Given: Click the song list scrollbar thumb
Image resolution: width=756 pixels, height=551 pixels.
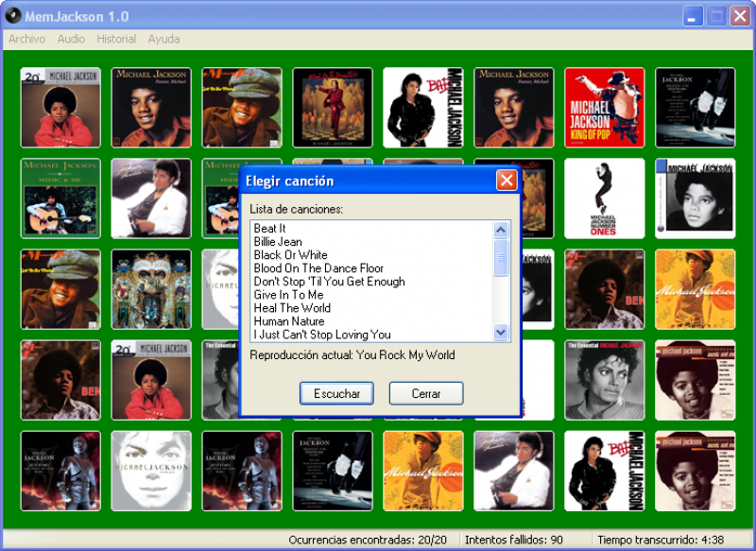Looking at the screenshot, I should (x=501, y=257).
